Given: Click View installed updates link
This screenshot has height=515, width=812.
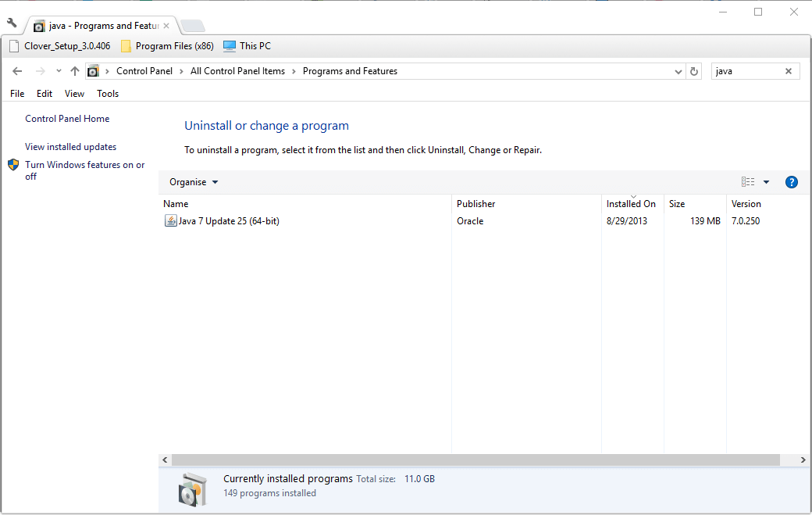Looking at the screenshot, I should 70,147.
